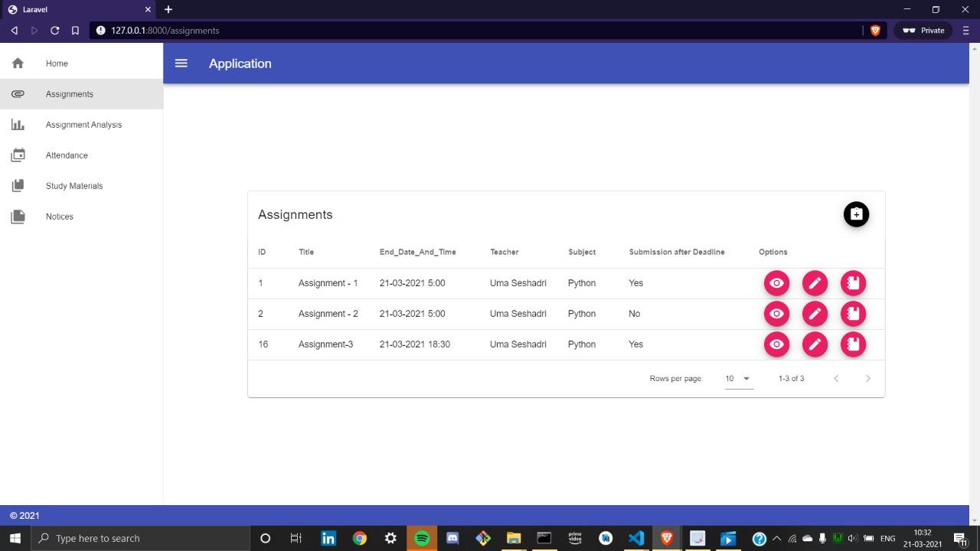Image resolution: width=980 pixels, height=551 pixels.
Task: View Assignment - 1 with eye icon
Action: 776,283
